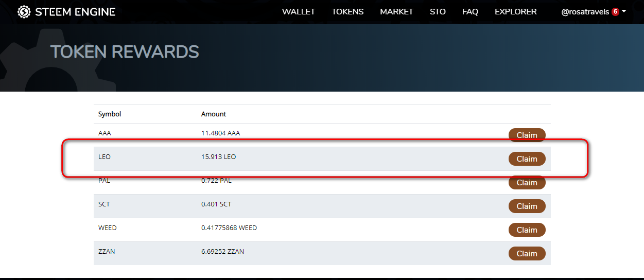Click the 0.722 PAL amount
Viewport: 644px width, 280px height.
pos(216,181)
